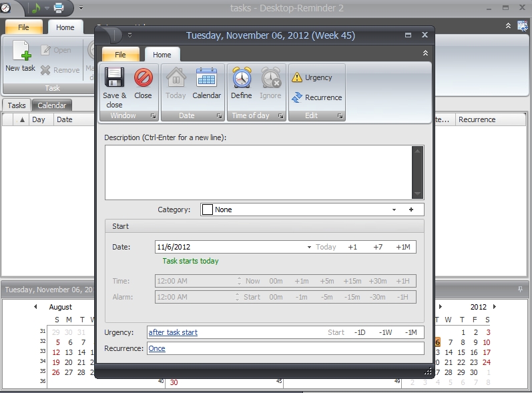This screenshot has height=393, width=532.
Task: Sort by the Recurrence column header
Action: pos(489,119)
